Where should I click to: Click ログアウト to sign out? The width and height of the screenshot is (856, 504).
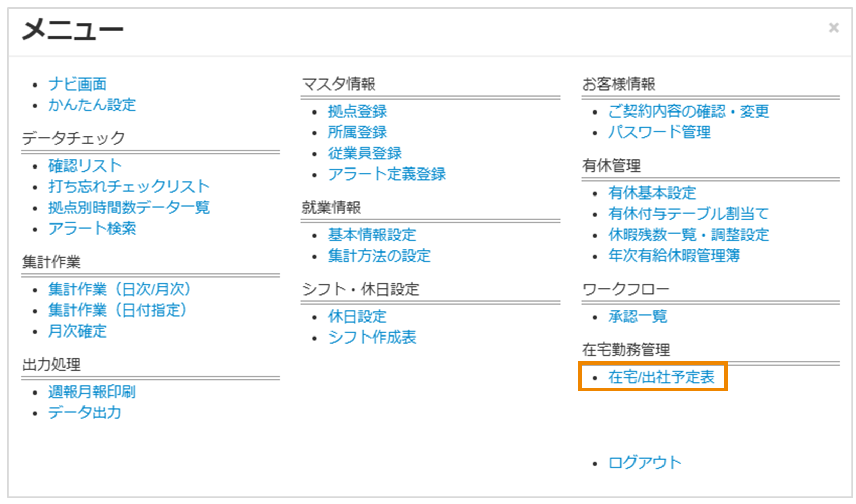coord(643,461)
